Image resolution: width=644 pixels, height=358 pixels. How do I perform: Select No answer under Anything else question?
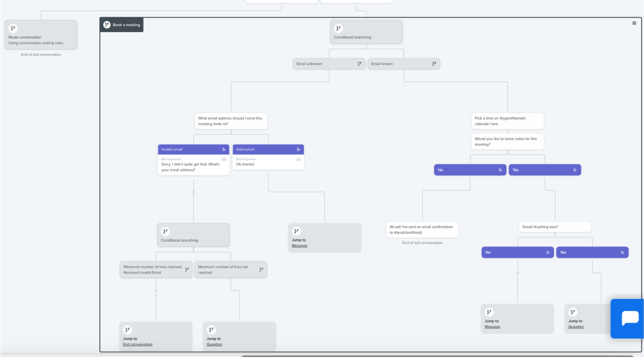[518, 253]
